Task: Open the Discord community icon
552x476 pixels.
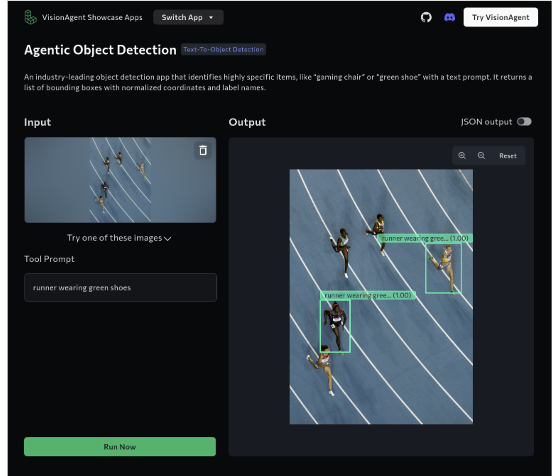Action: tap(450, 17)
